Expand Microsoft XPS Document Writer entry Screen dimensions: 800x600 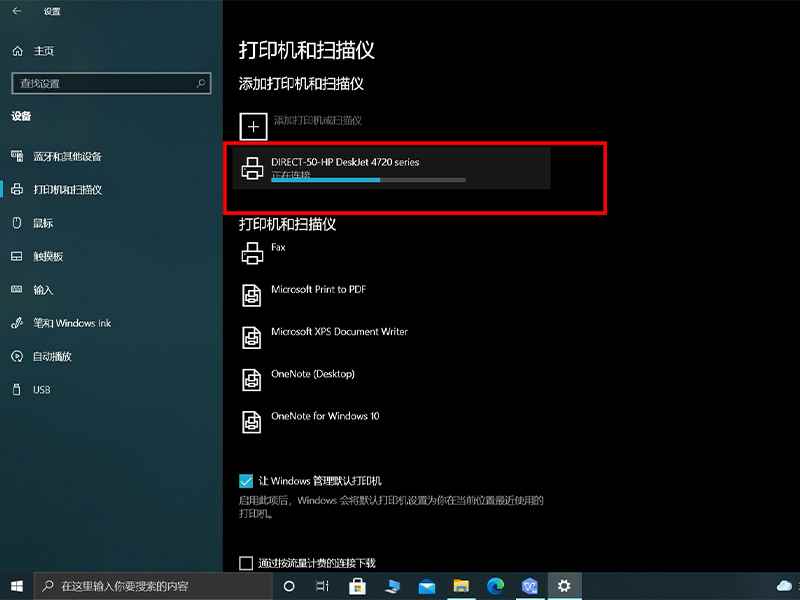(339, 332)
